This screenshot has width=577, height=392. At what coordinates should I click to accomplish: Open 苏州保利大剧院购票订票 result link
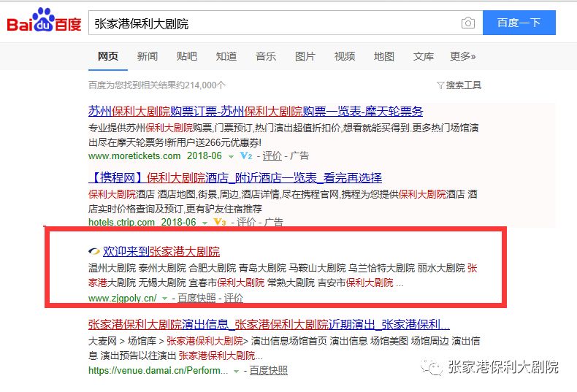256,111
